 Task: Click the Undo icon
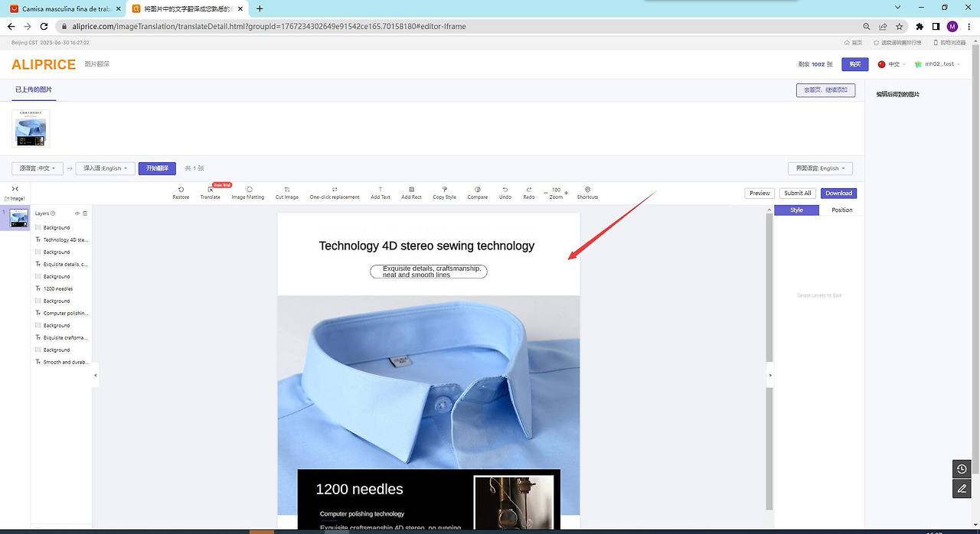(x=505, y=189)
